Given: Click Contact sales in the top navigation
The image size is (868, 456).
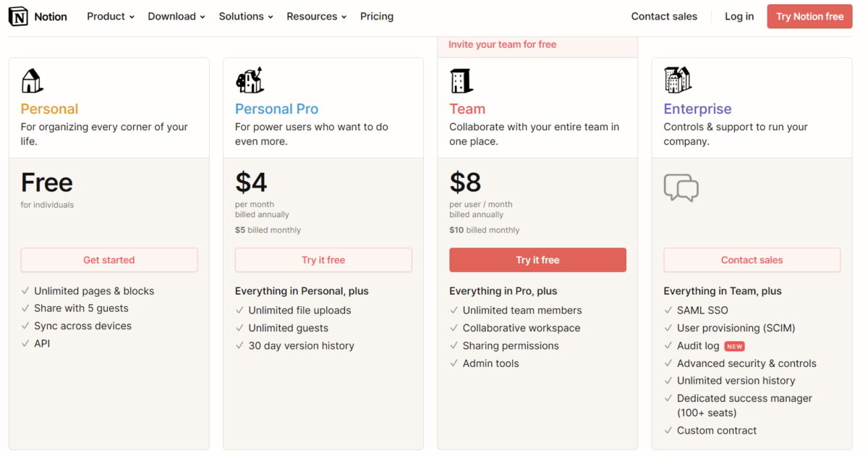Looking at the screenshot, I should pos(664,16).
